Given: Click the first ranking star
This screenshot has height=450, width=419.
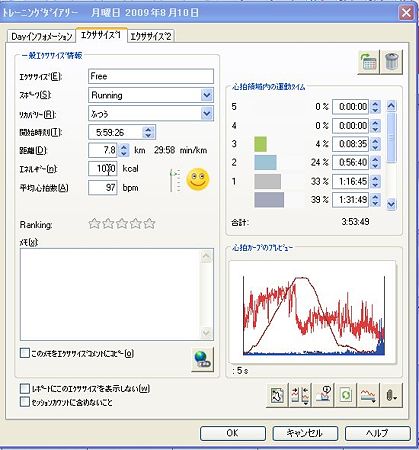Looking at the screenshot, I should tap(94, 223).
